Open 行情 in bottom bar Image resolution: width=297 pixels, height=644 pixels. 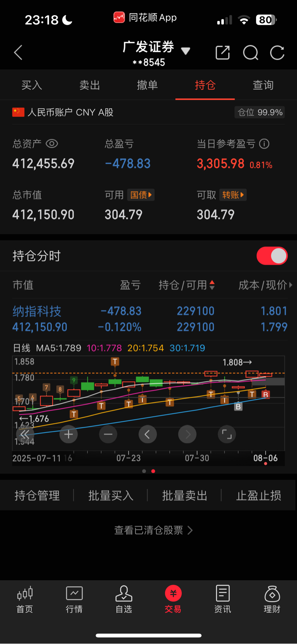[x=74, y=599]
